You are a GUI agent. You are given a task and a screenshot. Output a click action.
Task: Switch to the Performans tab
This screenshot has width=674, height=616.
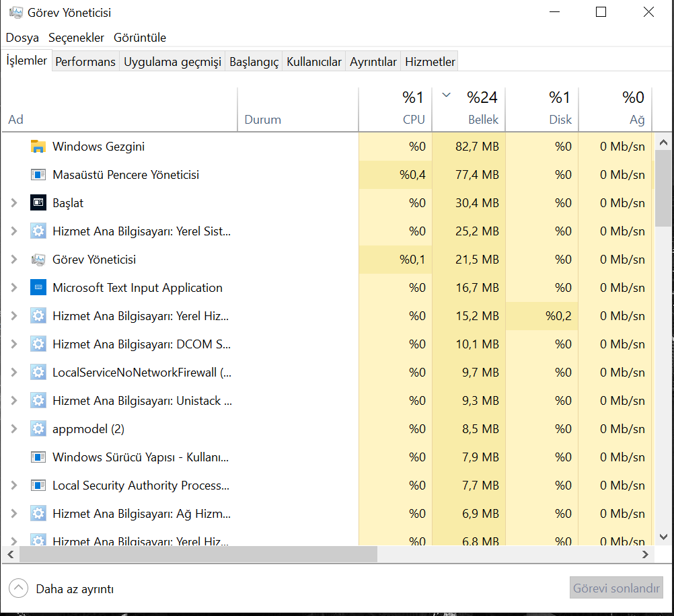(x=85, y=61)
